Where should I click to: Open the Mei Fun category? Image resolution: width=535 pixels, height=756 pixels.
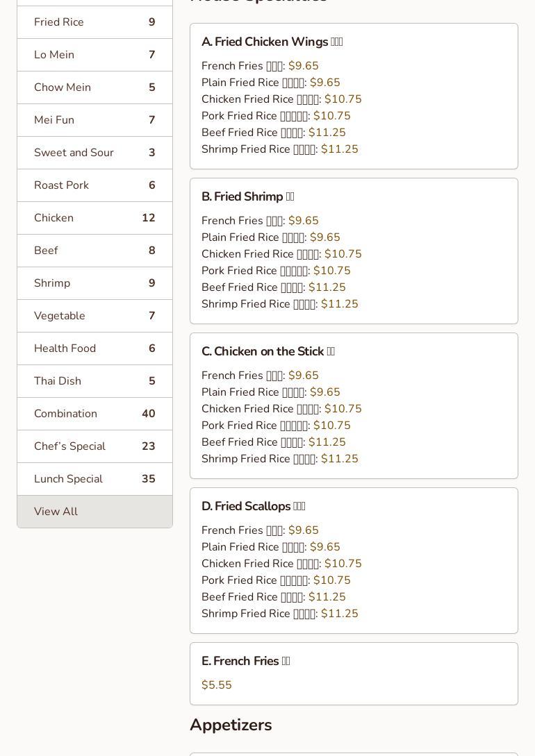click(94, 120)
